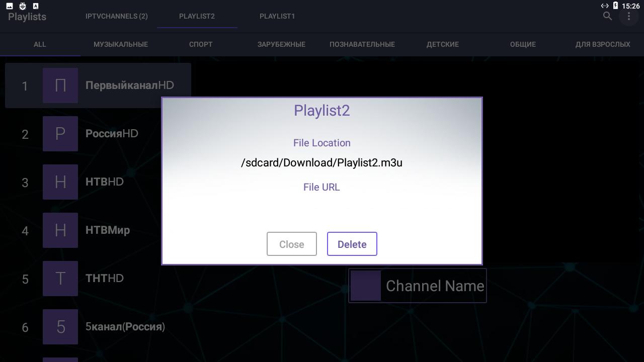The height and width of the screenshot is (362, 644).
Task: Click the clock showing 15:26
Action: click(630, 6)
